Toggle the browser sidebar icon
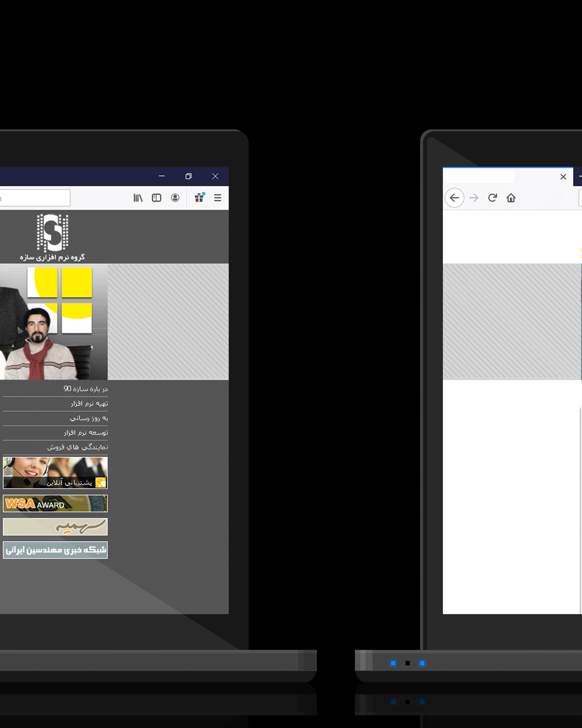 [157, 198]
